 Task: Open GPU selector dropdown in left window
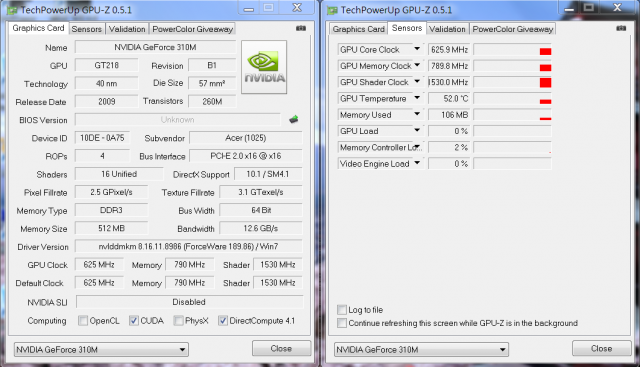[101, 350]
